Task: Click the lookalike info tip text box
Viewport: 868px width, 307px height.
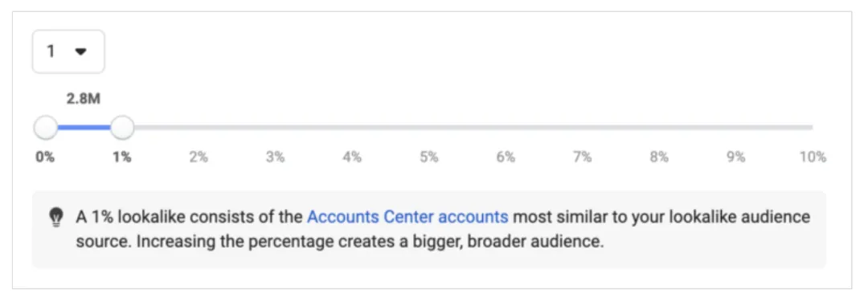Action: [429, 230]
